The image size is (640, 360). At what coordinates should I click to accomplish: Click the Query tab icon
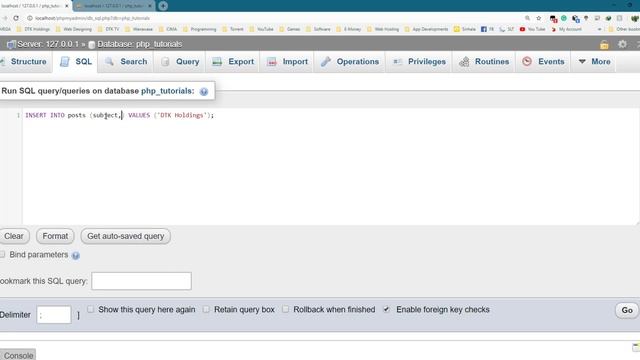pos(165,62)
